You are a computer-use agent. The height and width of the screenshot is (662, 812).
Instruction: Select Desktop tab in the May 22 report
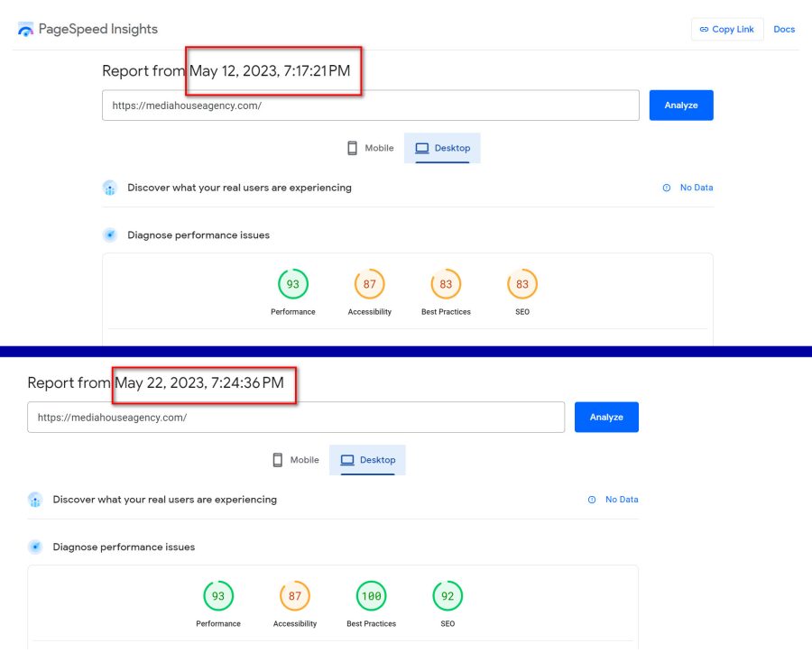click(x=368, y=460)
